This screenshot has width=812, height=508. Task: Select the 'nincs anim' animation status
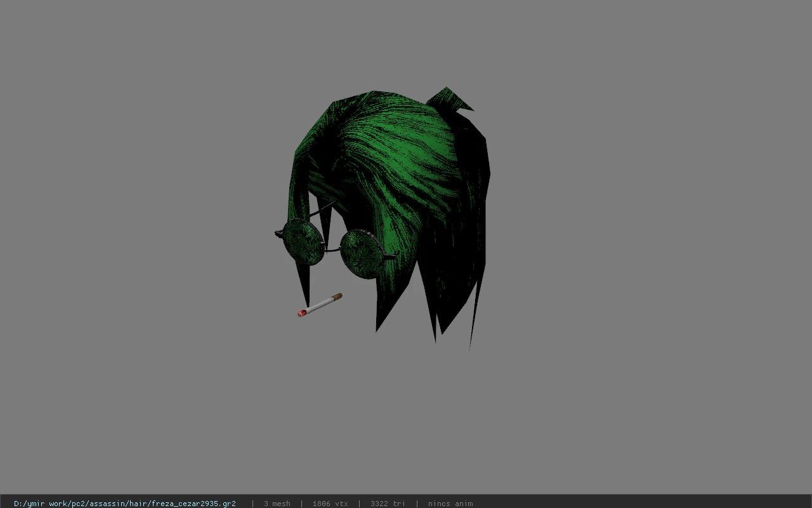(450, 504)
